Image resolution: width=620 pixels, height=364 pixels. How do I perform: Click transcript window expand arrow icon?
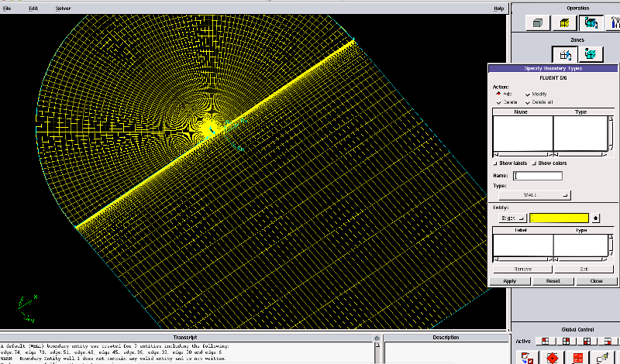coord(377,338)
